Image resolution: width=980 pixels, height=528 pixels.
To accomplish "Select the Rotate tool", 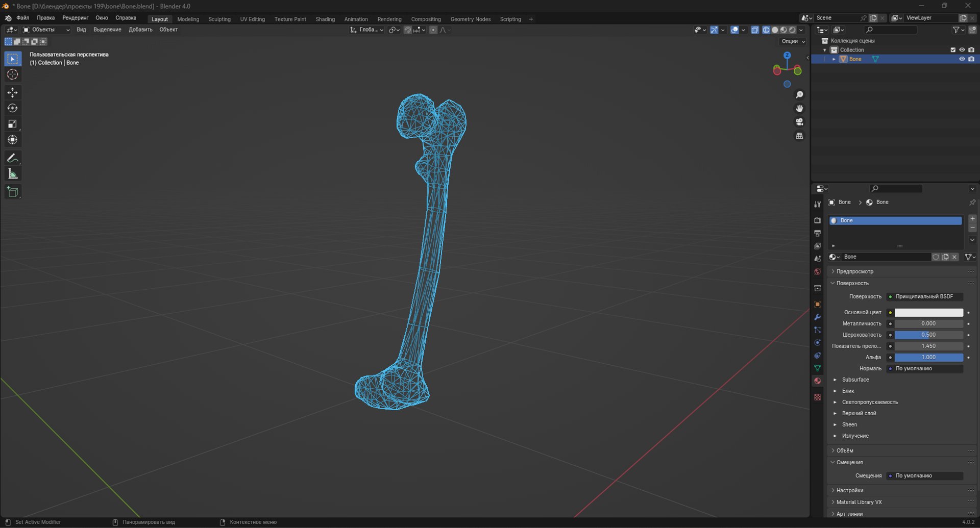I will 13,108.
